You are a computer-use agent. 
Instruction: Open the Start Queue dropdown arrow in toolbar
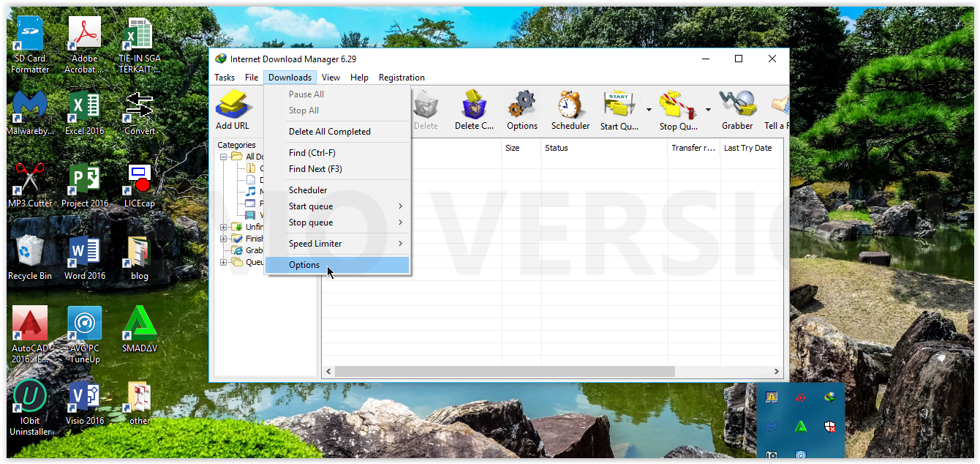pyautogui.click(x=649, y=111)
